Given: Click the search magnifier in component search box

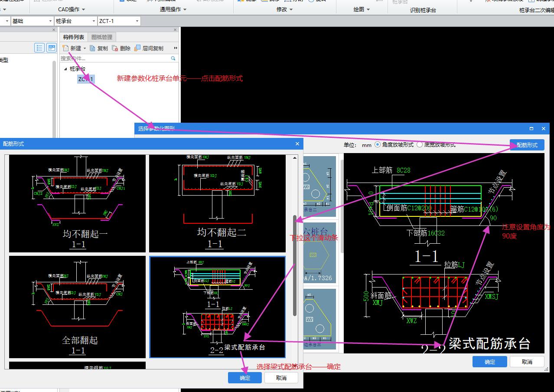Looking at the screenshot, I should (173, 58).
